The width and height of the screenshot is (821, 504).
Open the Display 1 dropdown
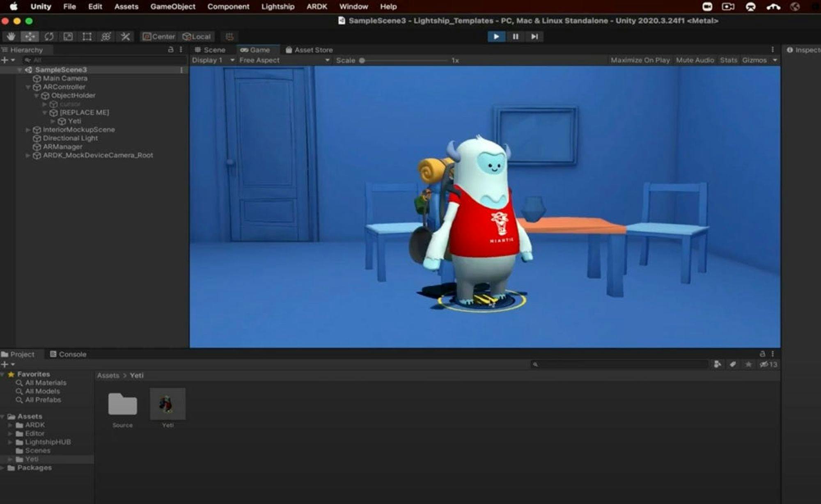click(x=213, y=60)
